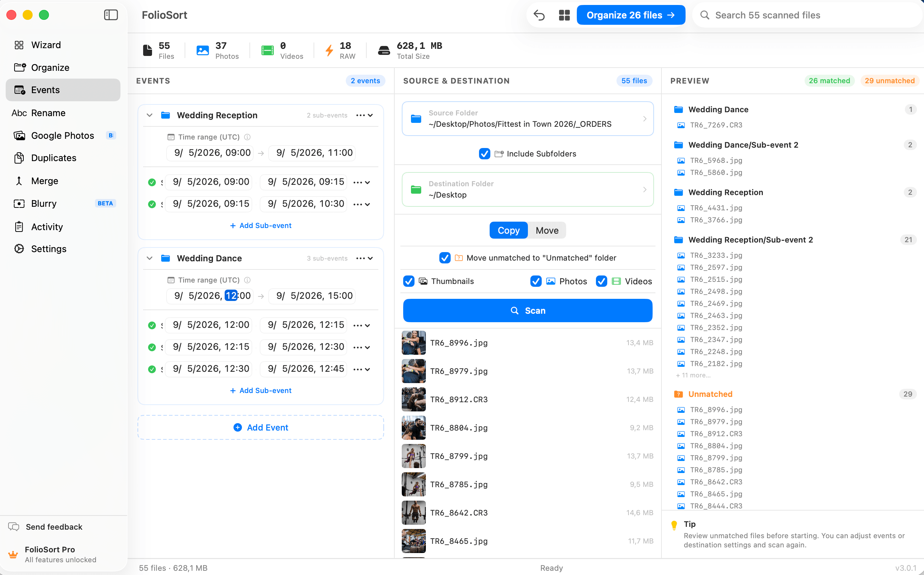The width and height of the screenshot is (924, 575).
Task: Open Wedding Reception options menu
Action: [364, 115]
